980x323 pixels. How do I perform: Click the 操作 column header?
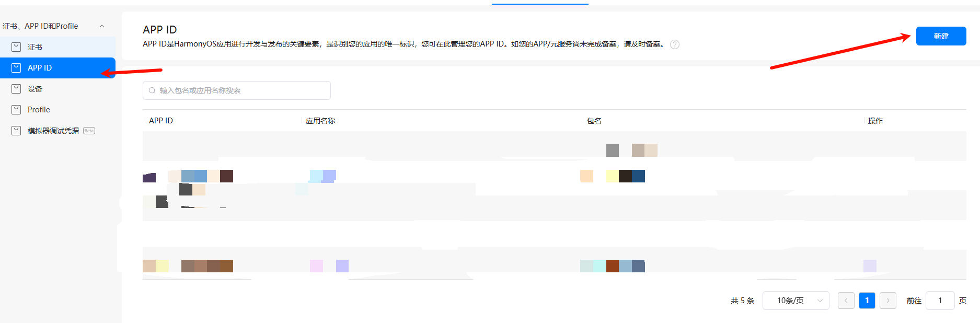coord(875,121)
